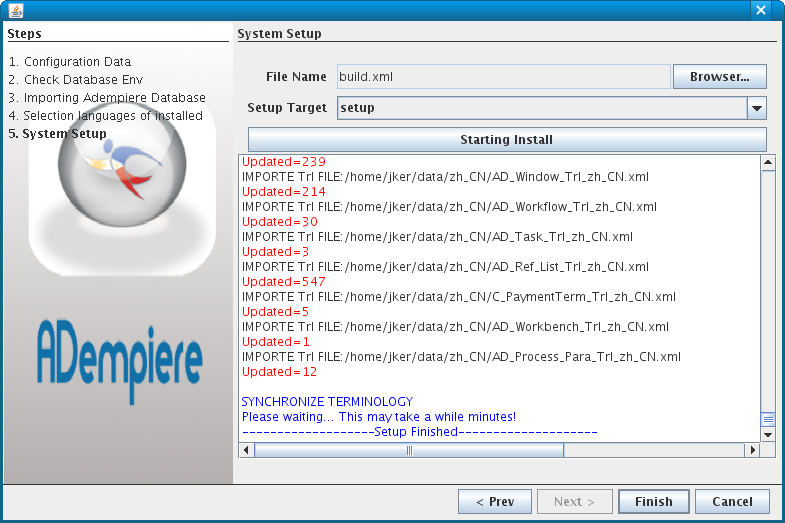Click log line Updated=3

click(275, 252)
